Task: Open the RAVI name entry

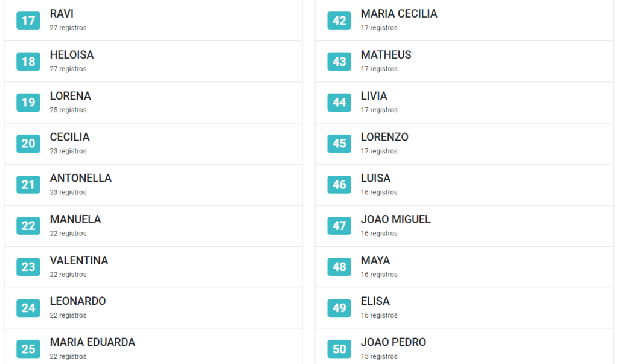Action: 153,21
